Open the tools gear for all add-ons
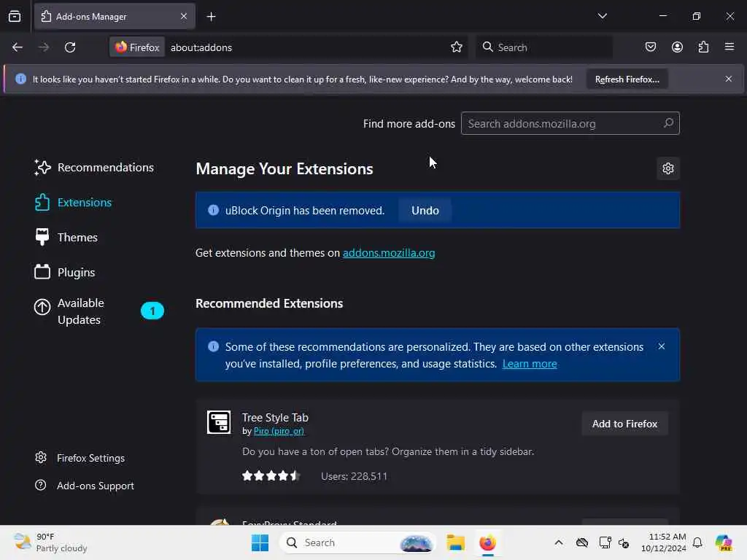 click(x=668, y=168)
